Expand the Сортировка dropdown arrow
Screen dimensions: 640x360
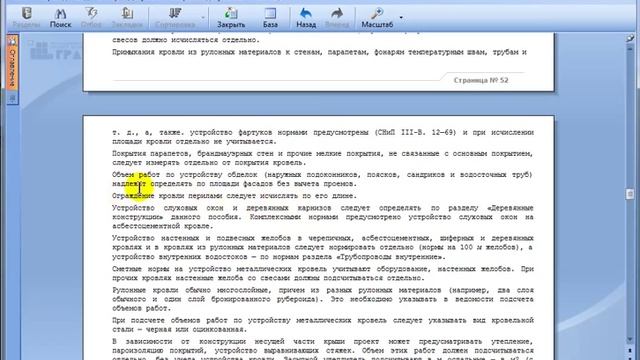coord(203,18)
